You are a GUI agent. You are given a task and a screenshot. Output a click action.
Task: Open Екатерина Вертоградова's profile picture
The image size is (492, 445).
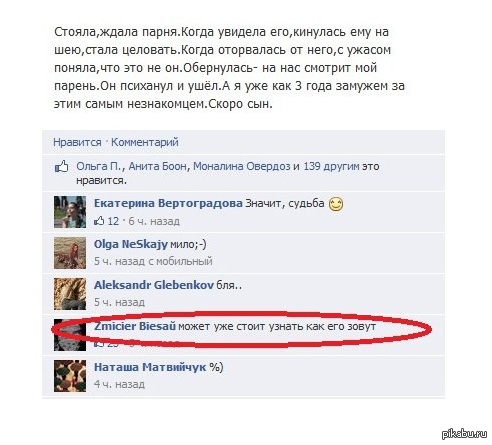(x=70, y=212)
